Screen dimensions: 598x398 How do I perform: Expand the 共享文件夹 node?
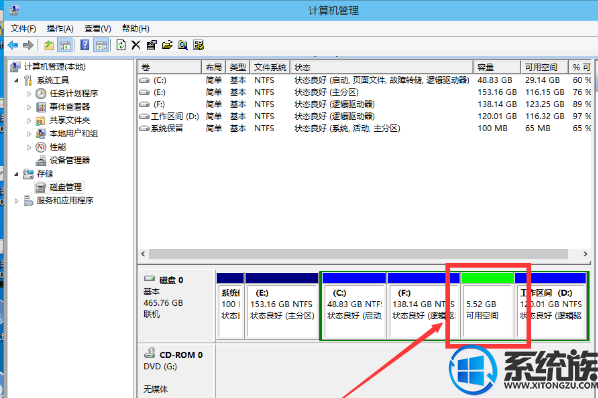[29, 120]
